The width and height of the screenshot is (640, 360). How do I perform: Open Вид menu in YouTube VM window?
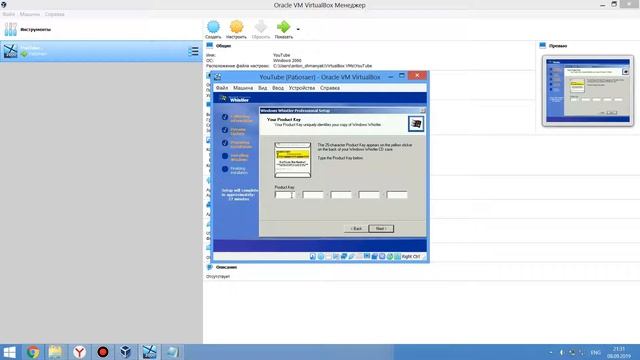click(x=262, y=88)
